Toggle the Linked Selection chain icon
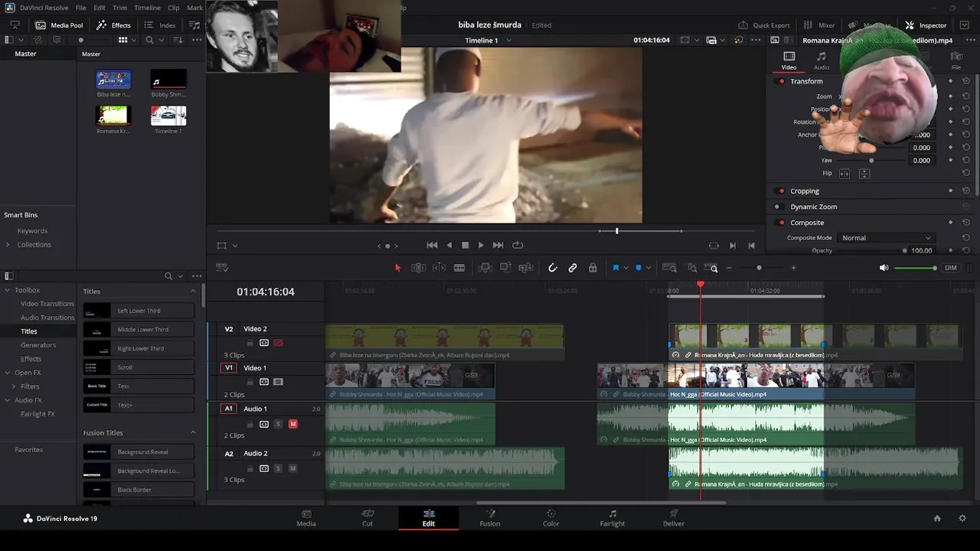Viewport: 980px width, 551px height. point(573,268)
